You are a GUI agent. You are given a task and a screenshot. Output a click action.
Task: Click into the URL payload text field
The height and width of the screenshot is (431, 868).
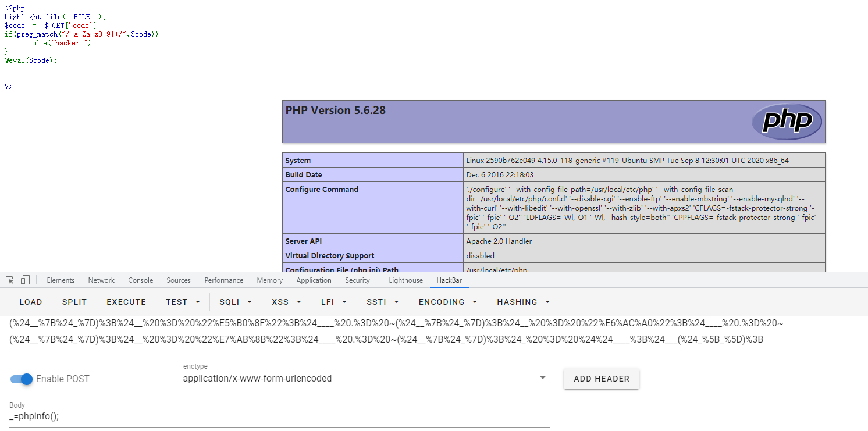pos(438,331)
